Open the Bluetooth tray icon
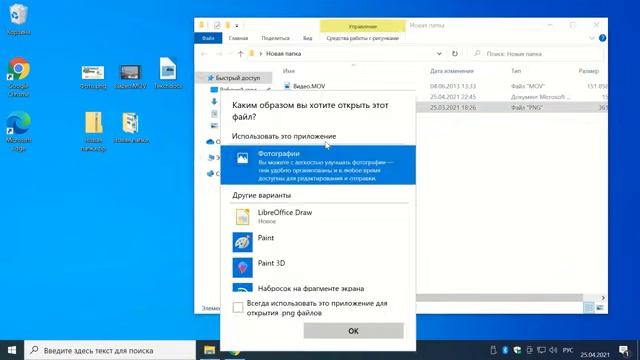The image size is (640, 360). coord(505,350)
